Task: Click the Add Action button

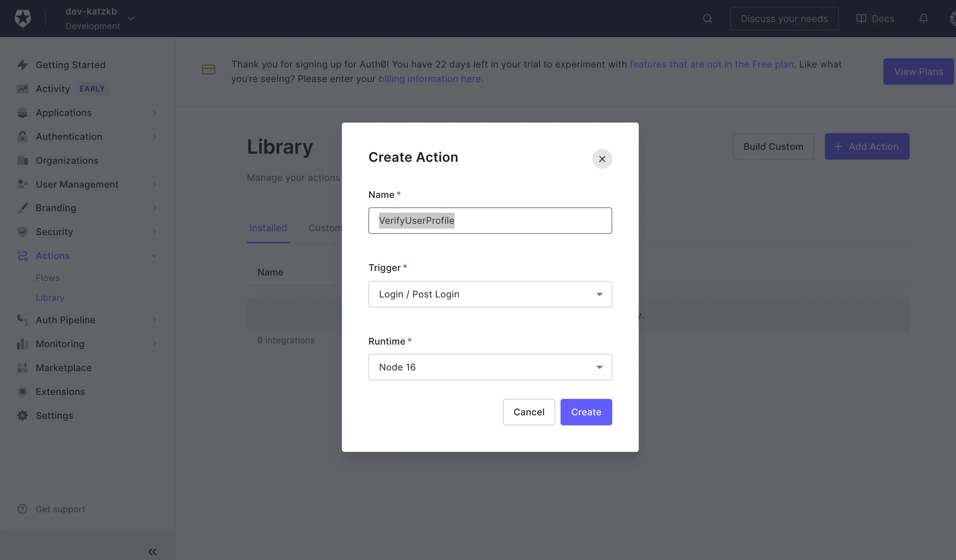Action: tap(867, 146)
